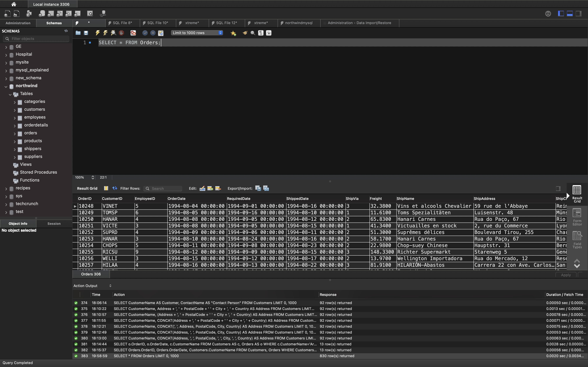Execute the query with the lightning bolt icon

coord(98,33)
